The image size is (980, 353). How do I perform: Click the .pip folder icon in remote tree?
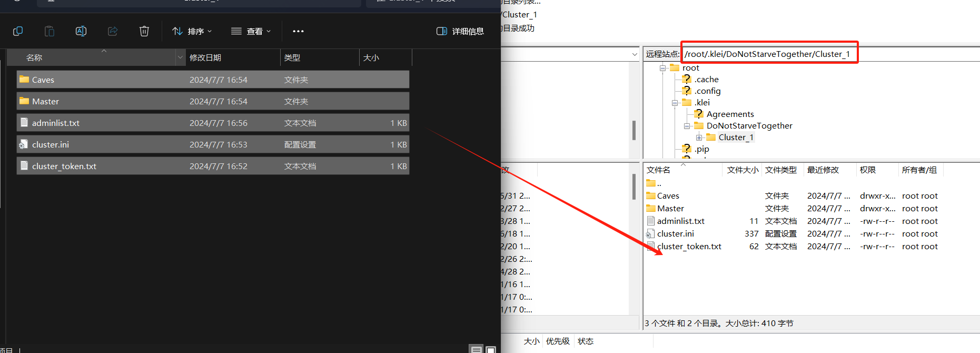pyautogui.click(x=687, y=149)
